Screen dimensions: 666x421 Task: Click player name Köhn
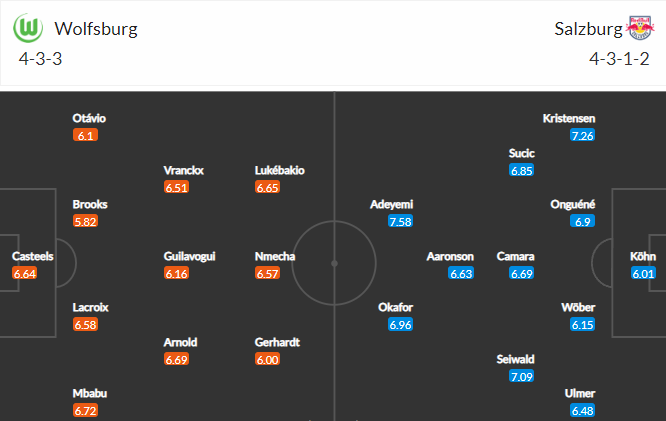pos(643,256)
